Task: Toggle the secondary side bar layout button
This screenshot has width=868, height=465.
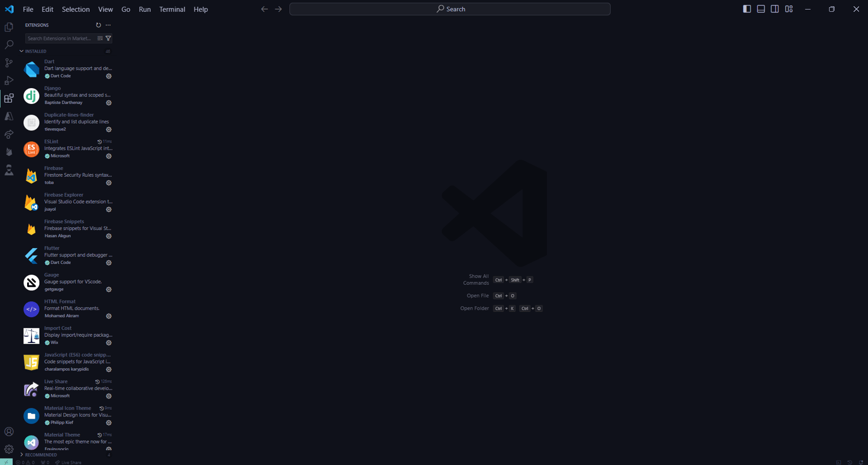Action: (775, 9)
